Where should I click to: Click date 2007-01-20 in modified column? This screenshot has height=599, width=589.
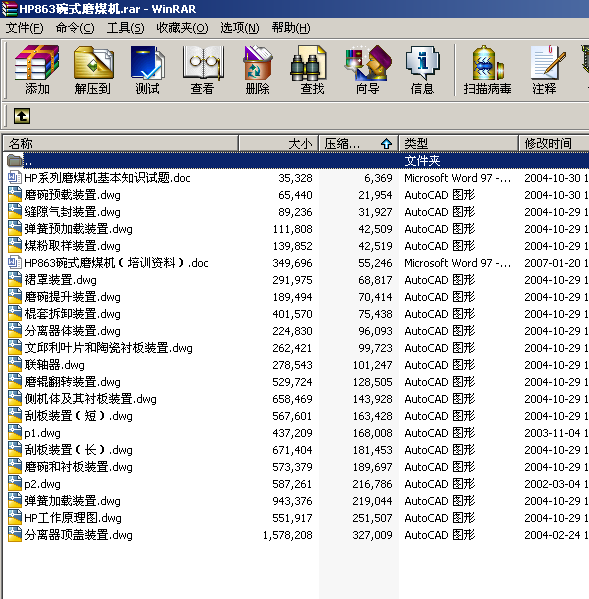[x=552, y=263]
